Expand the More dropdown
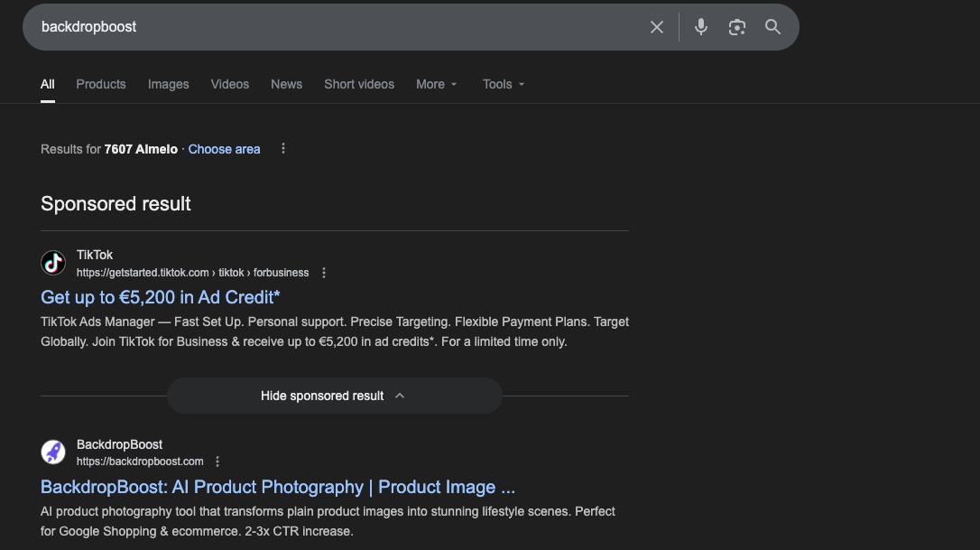This screenshot has height=550, width=980. [x=436, y=85]
